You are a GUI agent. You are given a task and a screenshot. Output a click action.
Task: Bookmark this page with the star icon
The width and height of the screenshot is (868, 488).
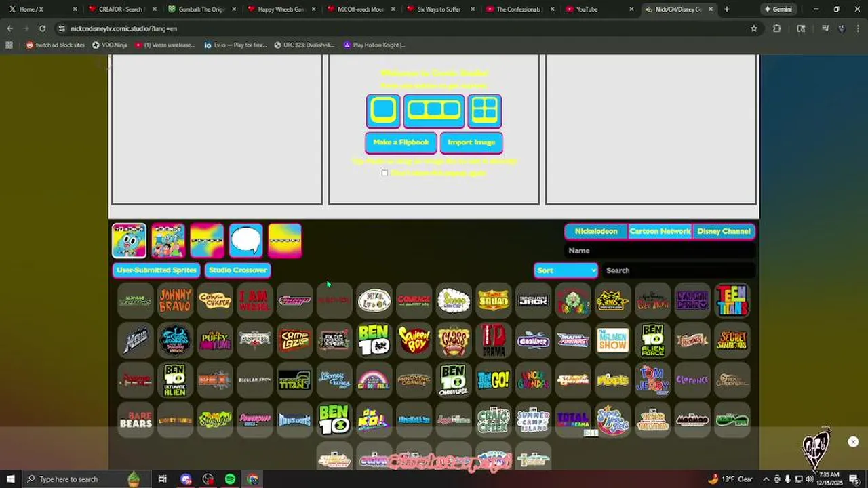pos(753,28)
